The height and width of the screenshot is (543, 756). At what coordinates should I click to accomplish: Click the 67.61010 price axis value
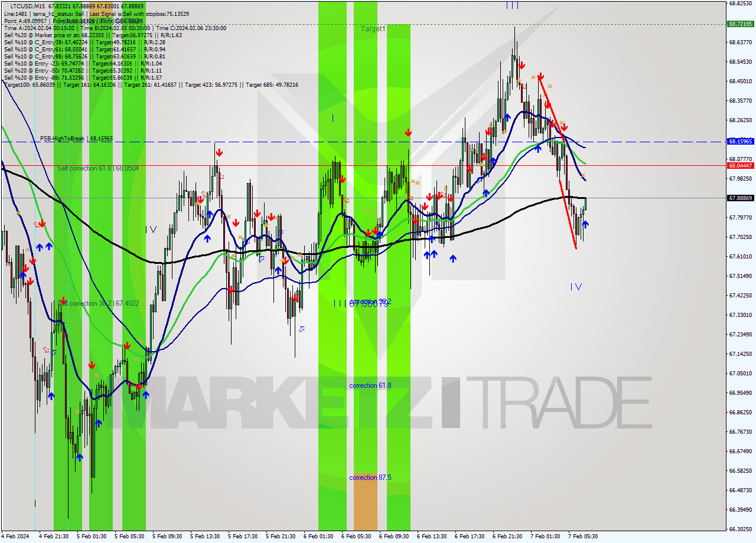tap(741, 256)
